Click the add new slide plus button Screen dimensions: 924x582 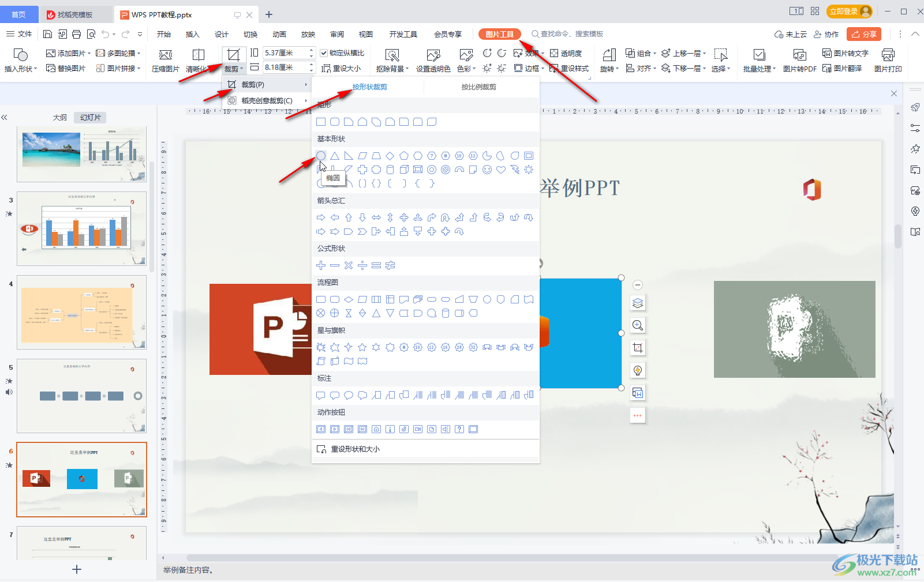coord(76,569)
